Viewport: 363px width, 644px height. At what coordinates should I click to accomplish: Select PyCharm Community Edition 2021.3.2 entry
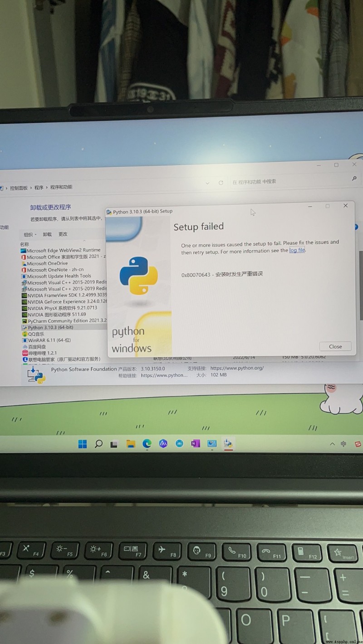(64, 321)
